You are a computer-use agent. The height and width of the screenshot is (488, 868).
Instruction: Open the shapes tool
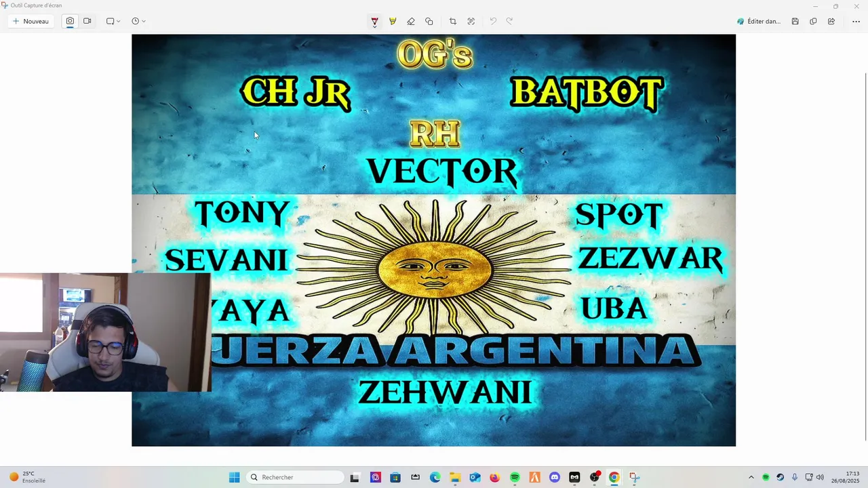429,22
